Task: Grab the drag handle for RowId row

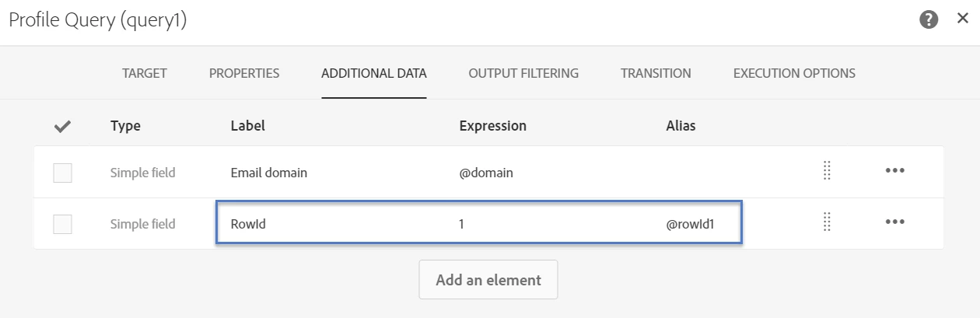Action: click(x=827, y=223)
